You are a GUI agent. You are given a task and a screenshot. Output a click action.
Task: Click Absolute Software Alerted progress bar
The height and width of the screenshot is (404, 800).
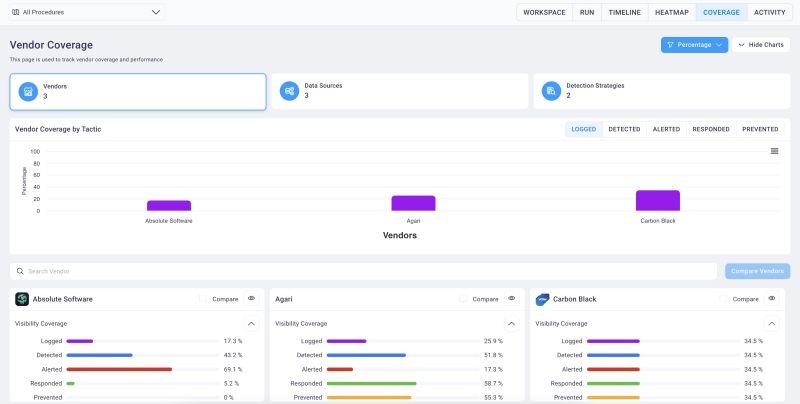[142, 369]
